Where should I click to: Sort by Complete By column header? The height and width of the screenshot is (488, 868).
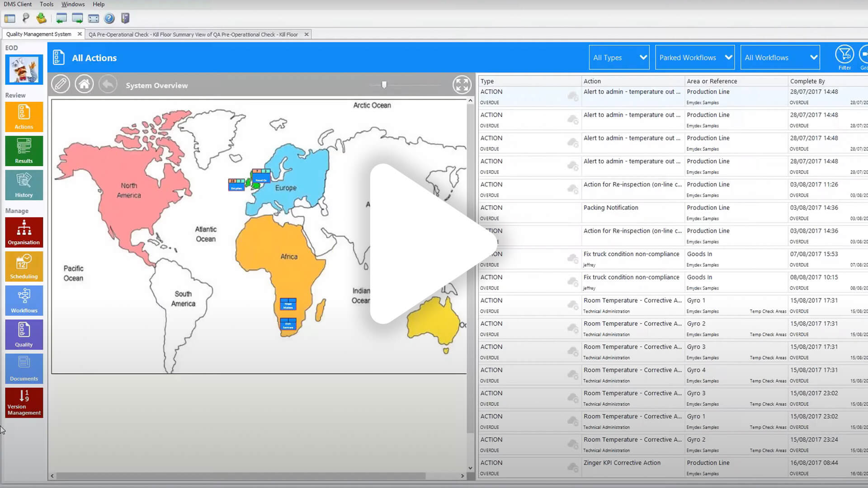coord(807,81)
